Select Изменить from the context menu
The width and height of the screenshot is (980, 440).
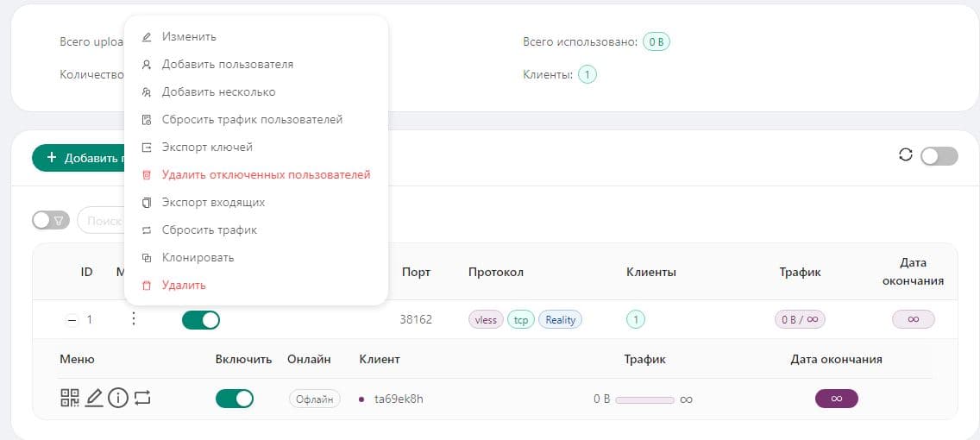189,37
